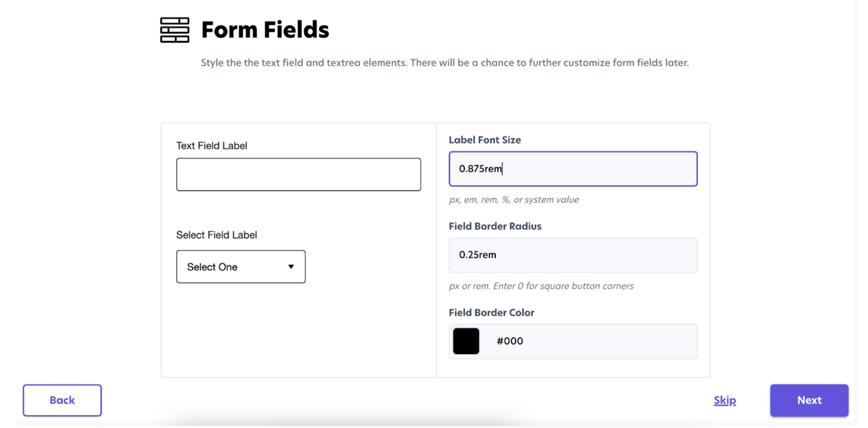Click the 'px, em, rem, %' hint text
Image resolution: width=868 pixels, height=428 pixels.
click(514, 200)
